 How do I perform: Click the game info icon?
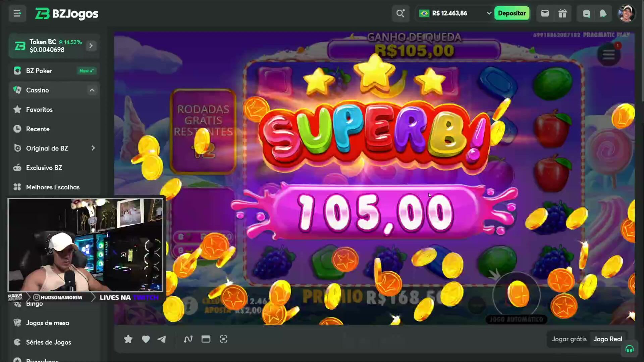pos(190,306)
